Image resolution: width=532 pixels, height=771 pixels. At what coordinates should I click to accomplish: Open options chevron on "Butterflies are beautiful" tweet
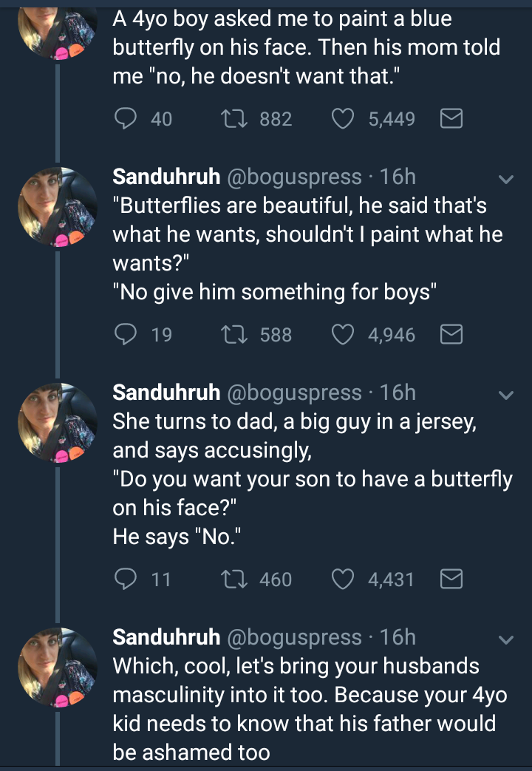pos(505,179)
